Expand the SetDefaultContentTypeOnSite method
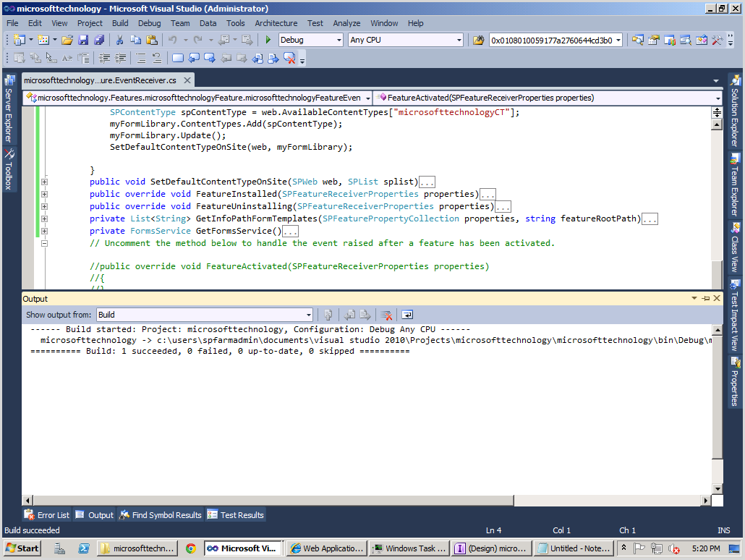The height and width of the screenshot is (560, 745). tap(44, 182)
